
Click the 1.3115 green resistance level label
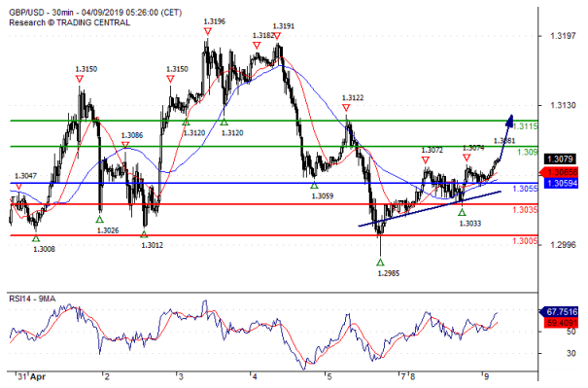[525, 126]
